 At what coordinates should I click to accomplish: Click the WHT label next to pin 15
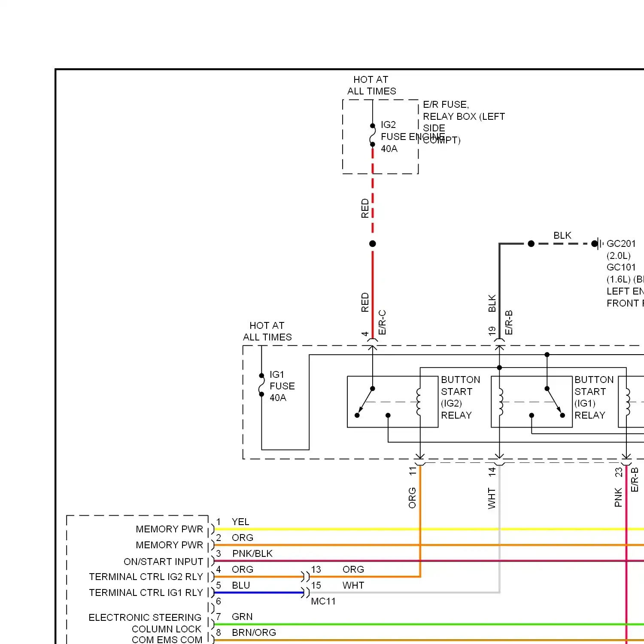[353, 585]
